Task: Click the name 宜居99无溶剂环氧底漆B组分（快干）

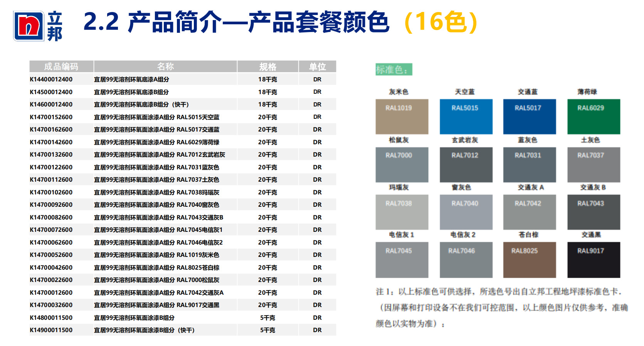Action: tap(141, 105)
